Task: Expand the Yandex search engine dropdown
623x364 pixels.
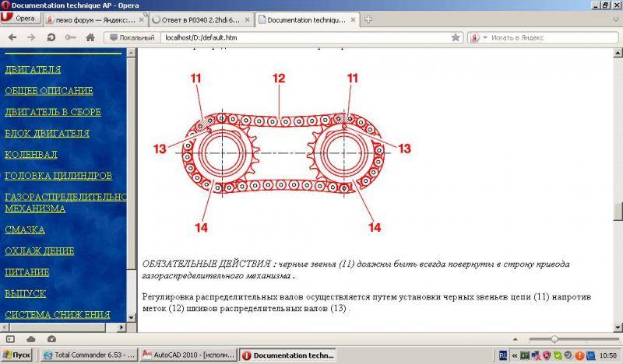Action: 477,37
